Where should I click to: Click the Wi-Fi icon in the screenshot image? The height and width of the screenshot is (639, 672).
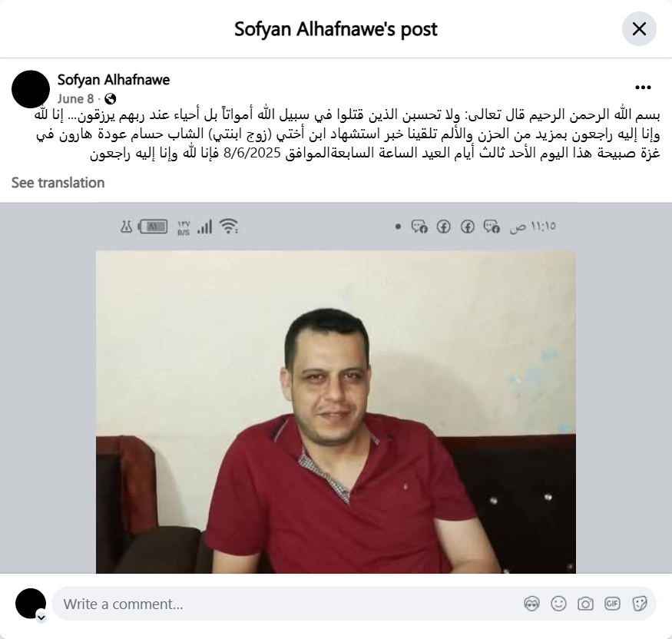pos(229,226)
